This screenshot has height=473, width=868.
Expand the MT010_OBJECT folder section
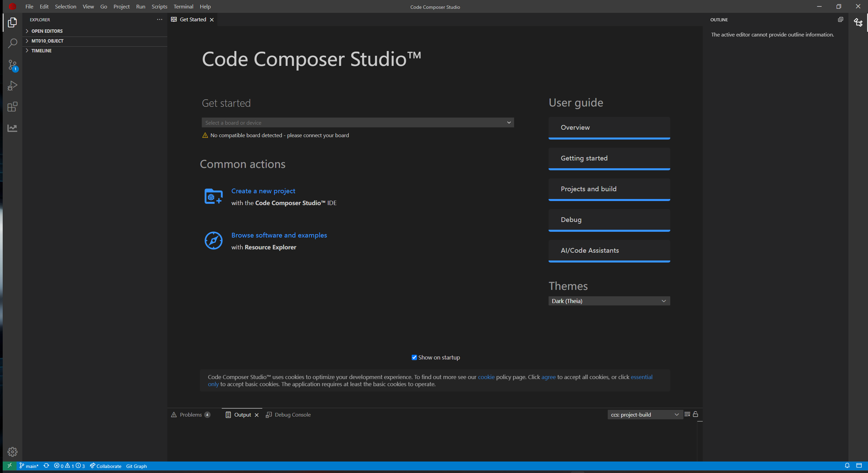[x=47, y=41]
